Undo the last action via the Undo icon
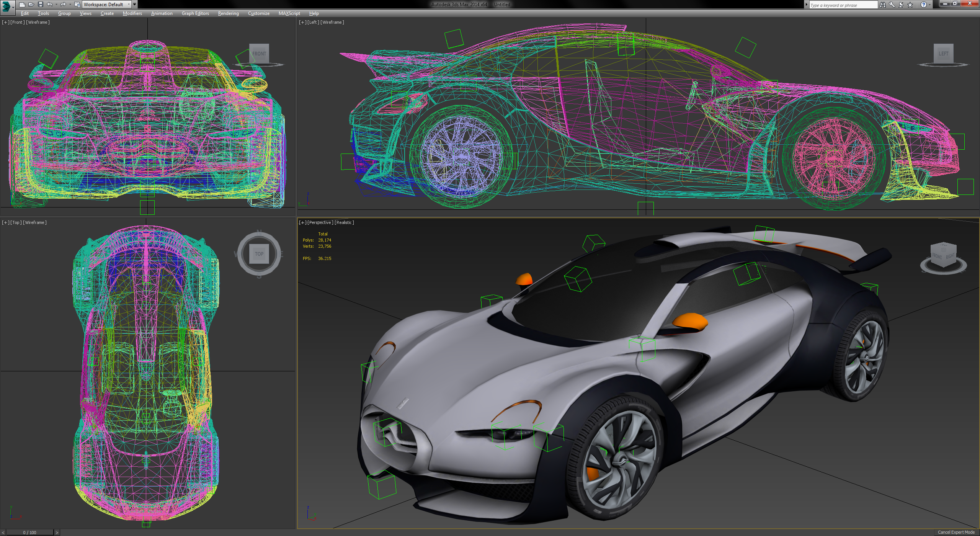This screenshot has width=980, height=536. pos(49,5)
